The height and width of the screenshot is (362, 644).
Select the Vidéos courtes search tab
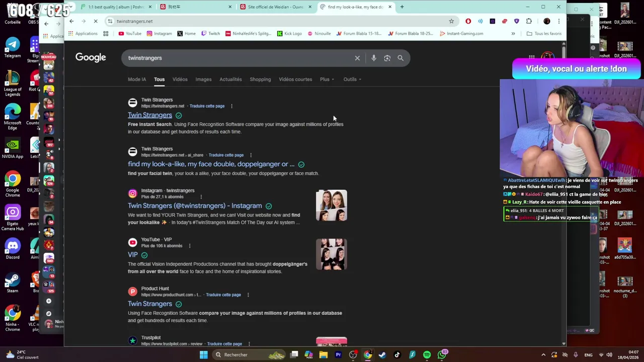click(295, 79)
